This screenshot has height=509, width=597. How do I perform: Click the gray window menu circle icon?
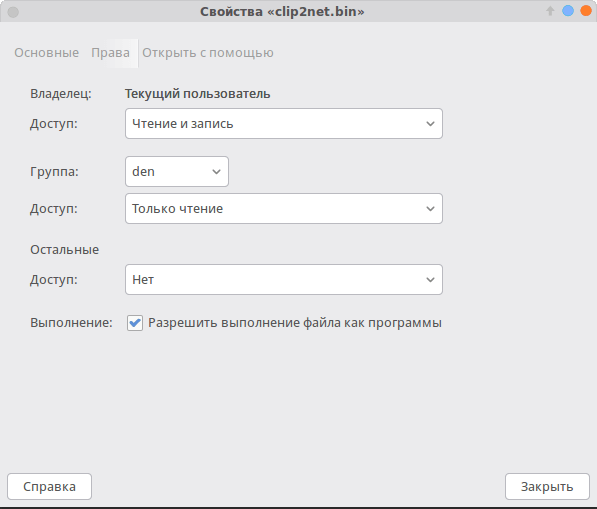coord(13,12)
